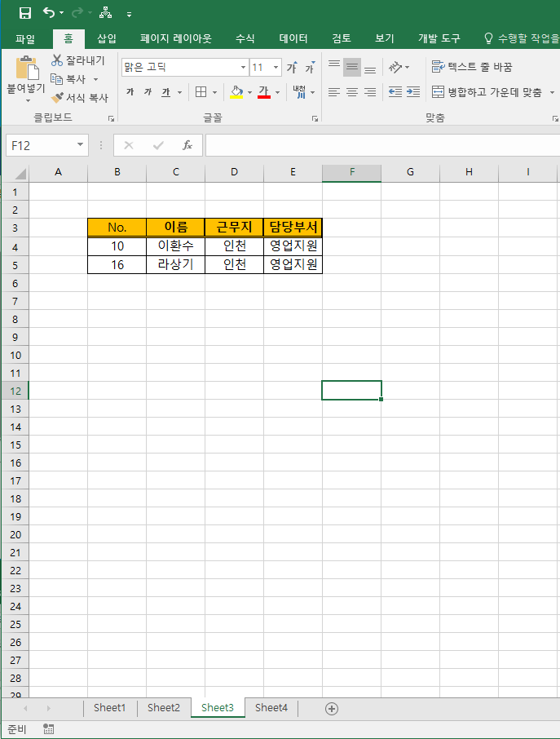Click the Name Box showing F12
This screenshot has width=560, height=739.
(41, 145)
